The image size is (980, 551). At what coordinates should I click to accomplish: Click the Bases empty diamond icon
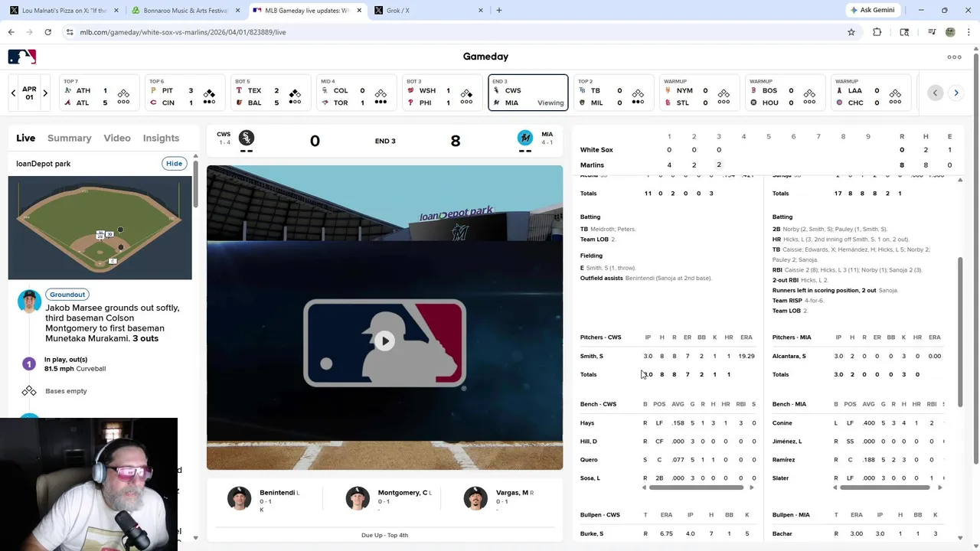click(x=29, y=391)
